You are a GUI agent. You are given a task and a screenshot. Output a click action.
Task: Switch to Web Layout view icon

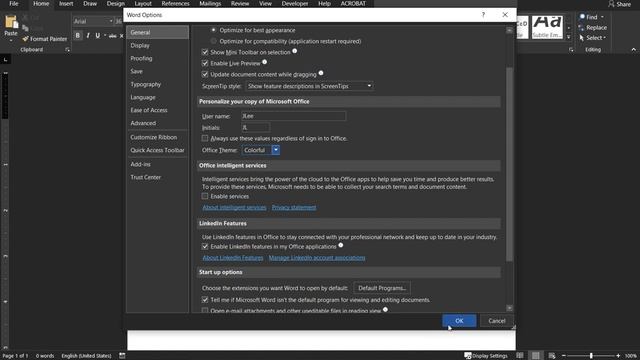point(552,356)
